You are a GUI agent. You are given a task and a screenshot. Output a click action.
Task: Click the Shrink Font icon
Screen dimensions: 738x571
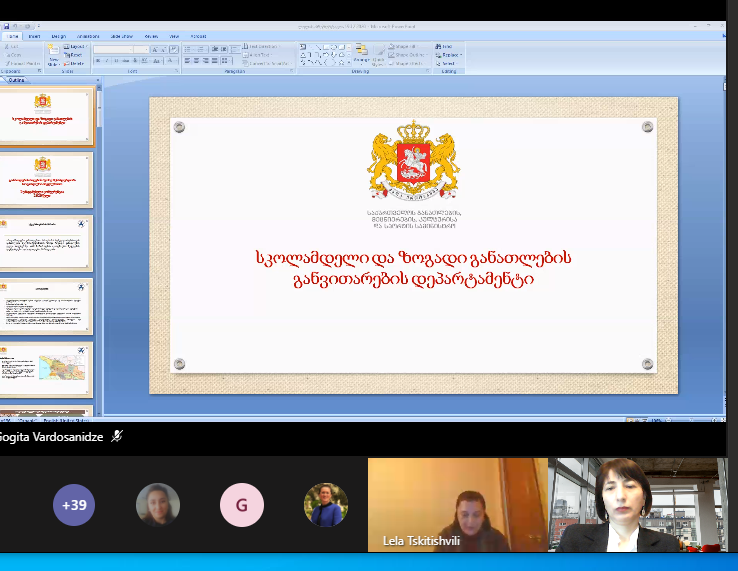point(163,49)
